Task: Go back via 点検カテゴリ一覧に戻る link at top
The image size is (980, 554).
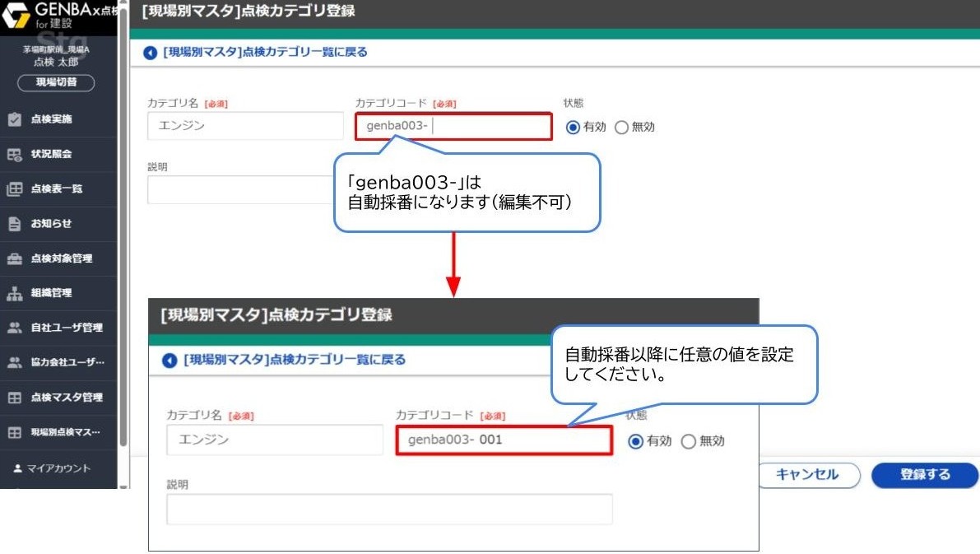Action: click(264, 52)
